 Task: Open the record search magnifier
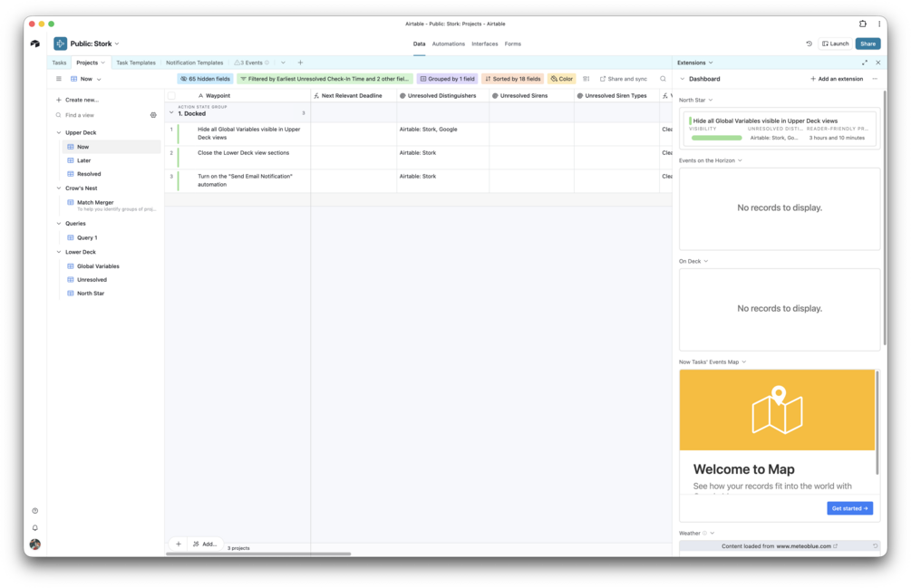click(x=663, y=79)
